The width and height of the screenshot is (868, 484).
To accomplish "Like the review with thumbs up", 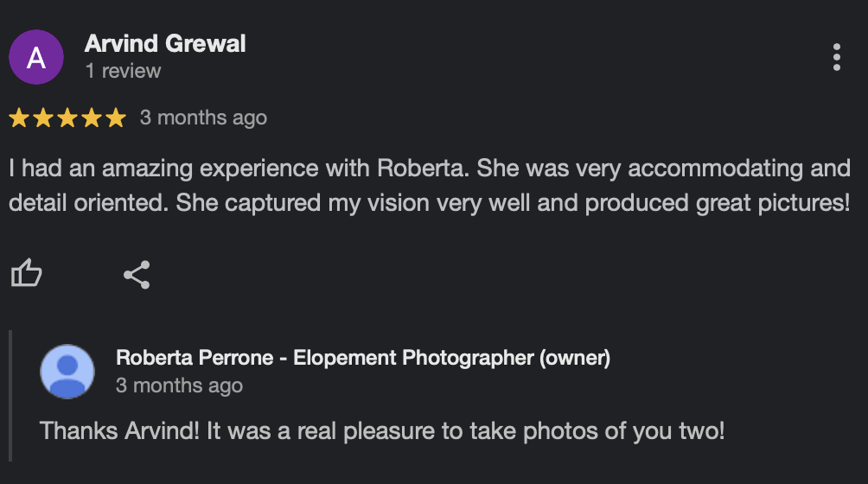I will coord(26,275).
